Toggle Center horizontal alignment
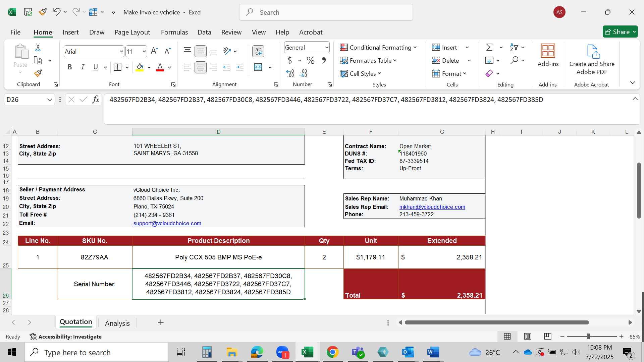Viewport: 644px width, 362px height. (201, 67)
